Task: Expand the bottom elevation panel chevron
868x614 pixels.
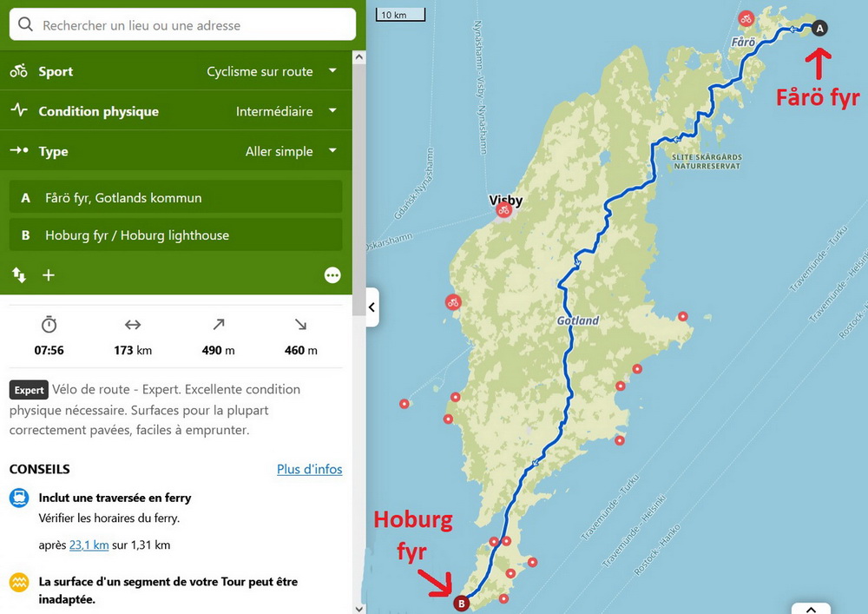Action: pos(811,609)
